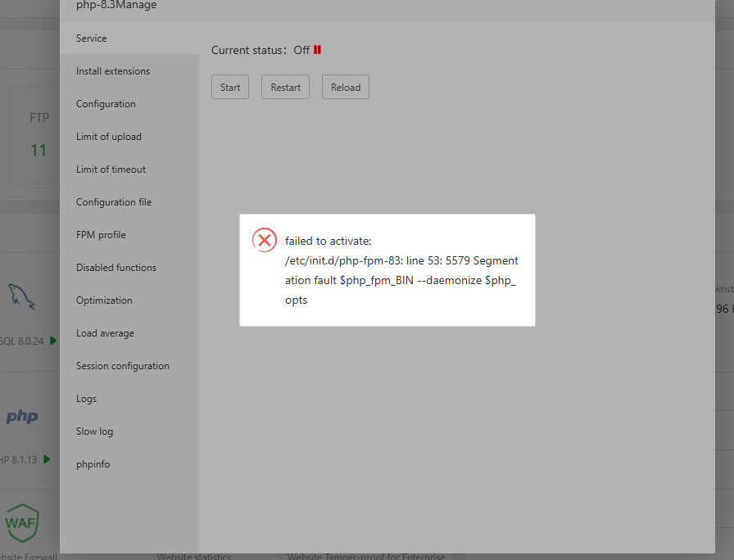
Task: Click the PHP 8.1.13 running arrow
Action: [47, 459]
